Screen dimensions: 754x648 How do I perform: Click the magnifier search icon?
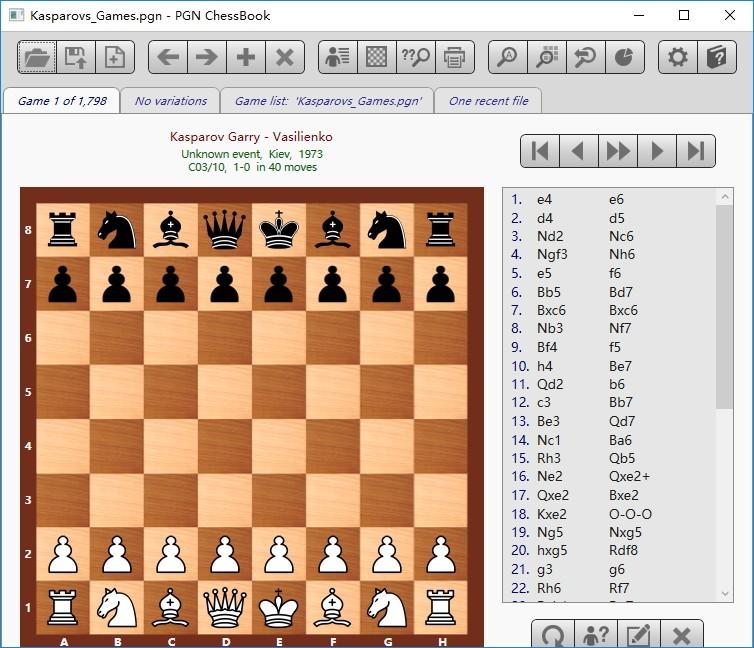[x=508, y=57]
